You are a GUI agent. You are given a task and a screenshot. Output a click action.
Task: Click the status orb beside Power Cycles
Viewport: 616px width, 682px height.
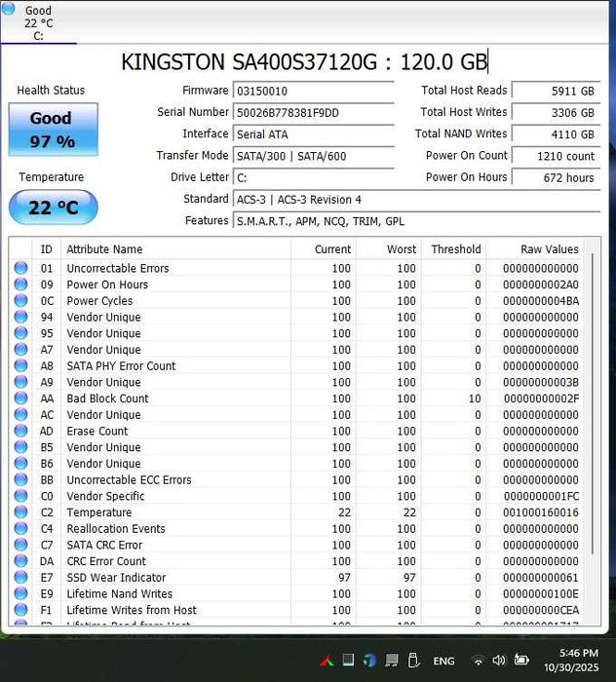[20, 300]
